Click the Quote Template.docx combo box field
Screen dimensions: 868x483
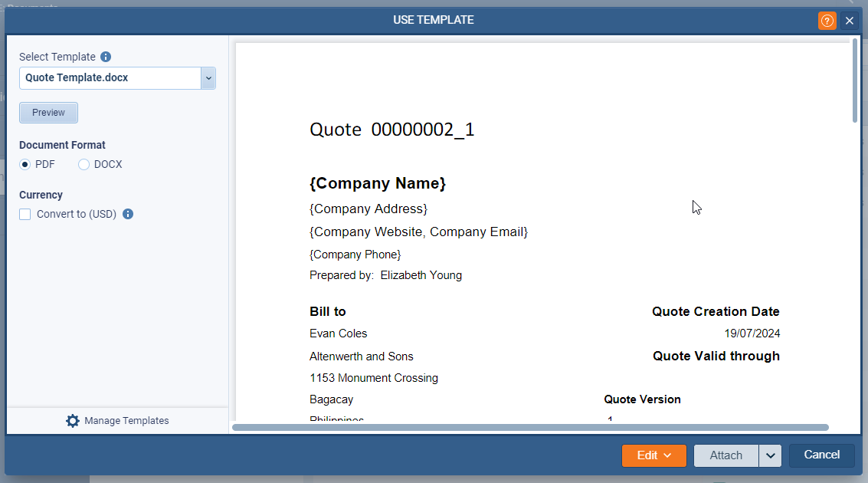pos(107,77)
